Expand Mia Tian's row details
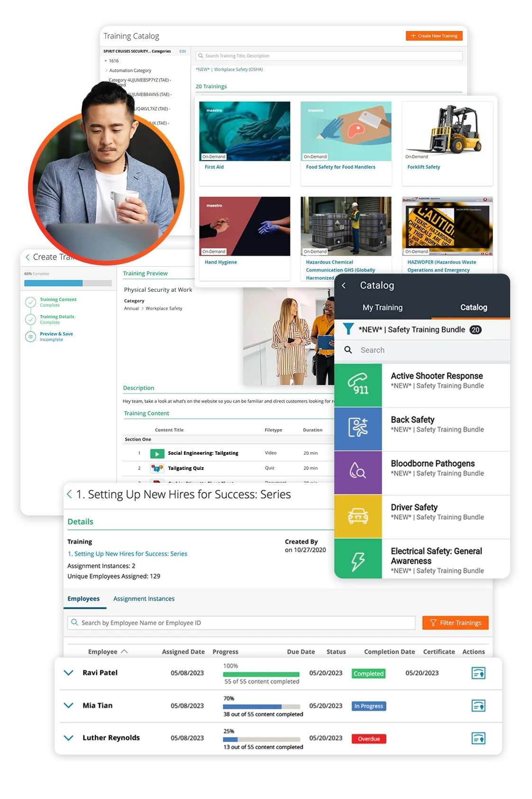This screenshot has height=799, width=532. click(69, 706)
